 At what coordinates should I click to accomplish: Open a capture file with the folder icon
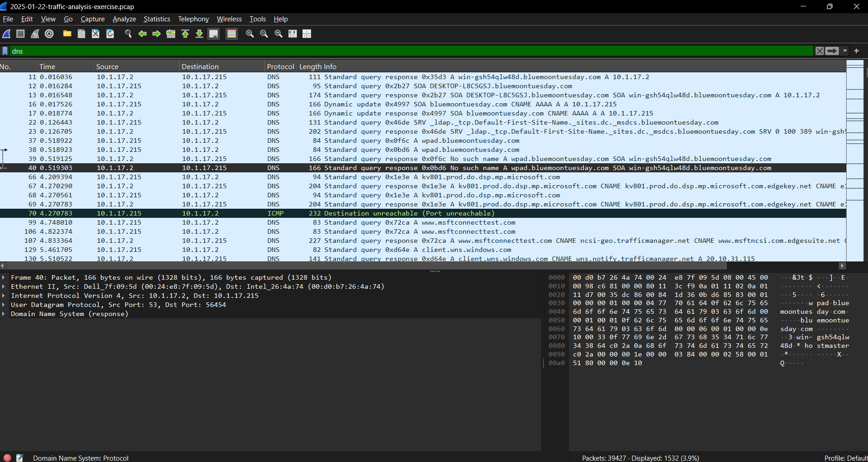coord(67,34)
